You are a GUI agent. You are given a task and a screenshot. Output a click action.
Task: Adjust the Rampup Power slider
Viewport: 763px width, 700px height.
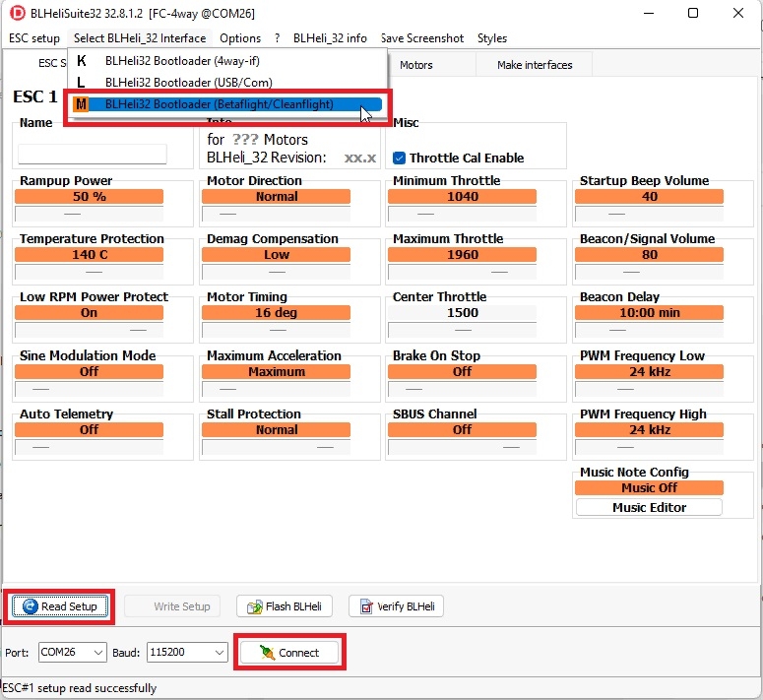point(91,214)
